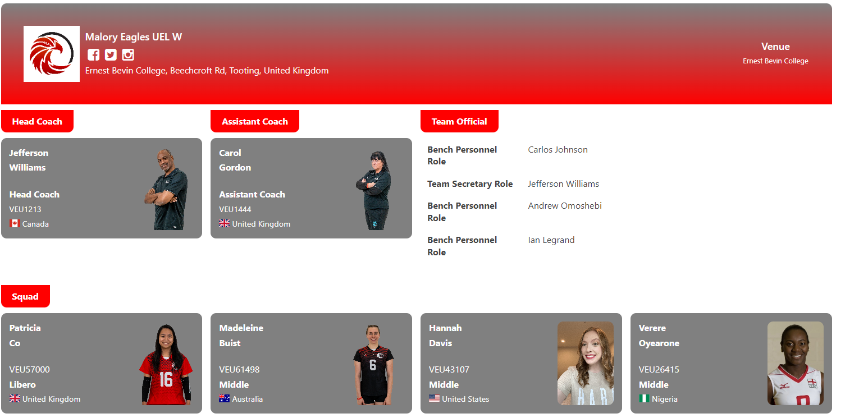Click the surname Davis in the squad
The height and width of the screenshot is (418, 868).
(441, 343)
